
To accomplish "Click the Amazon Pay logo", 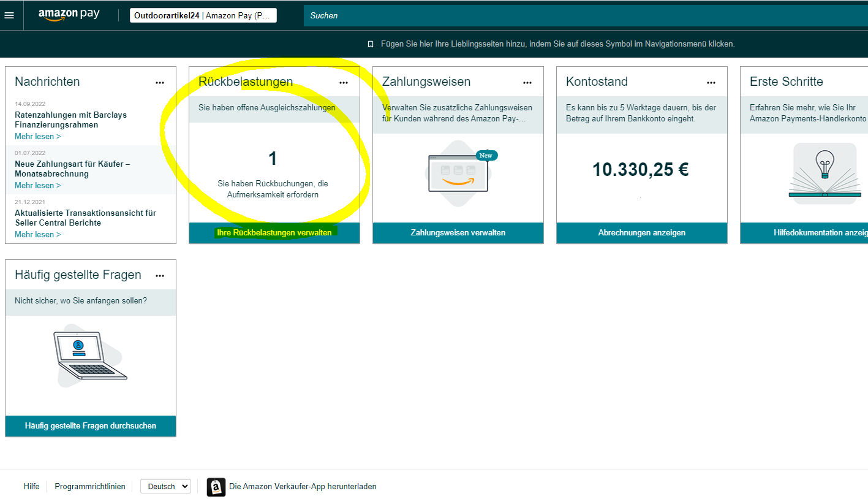I will [x=69, y=15].
